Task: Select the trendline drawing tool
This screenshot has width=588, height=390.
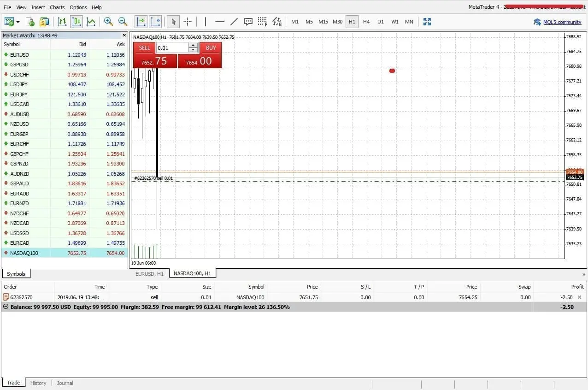Action: click(x=234, y=22)
